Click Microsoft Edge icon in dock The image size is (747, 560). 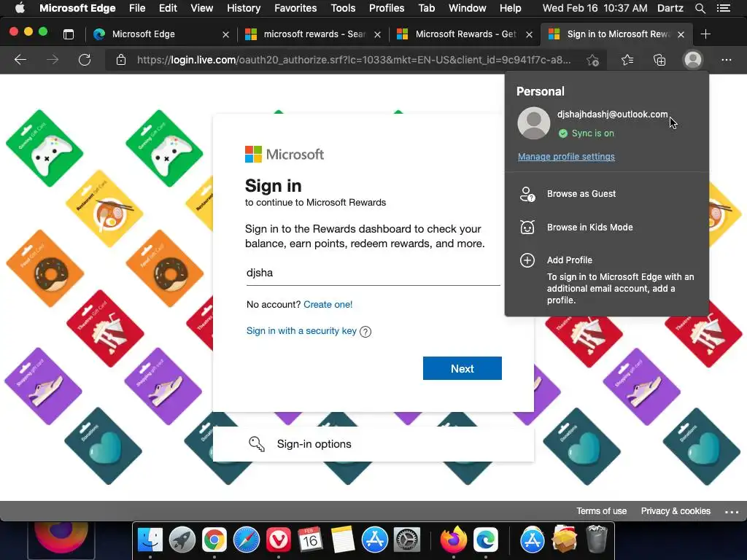(485, 540)
